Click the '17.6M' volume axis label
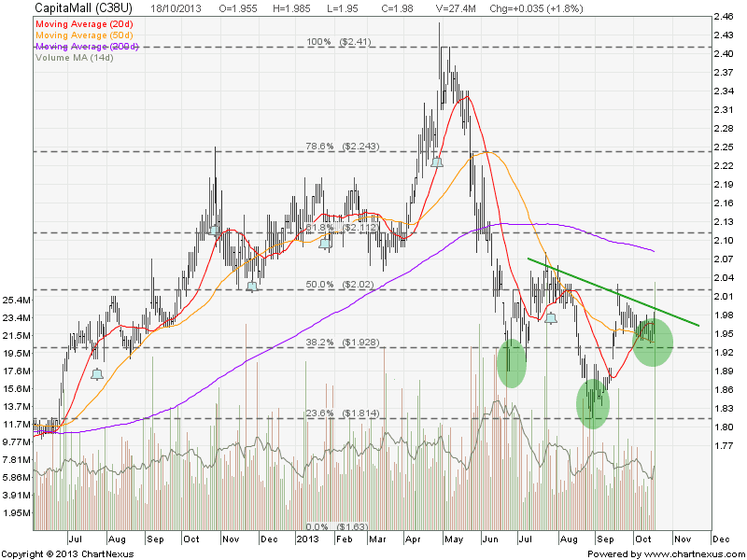This screenshot has width=747, height=560. point(18,371)
